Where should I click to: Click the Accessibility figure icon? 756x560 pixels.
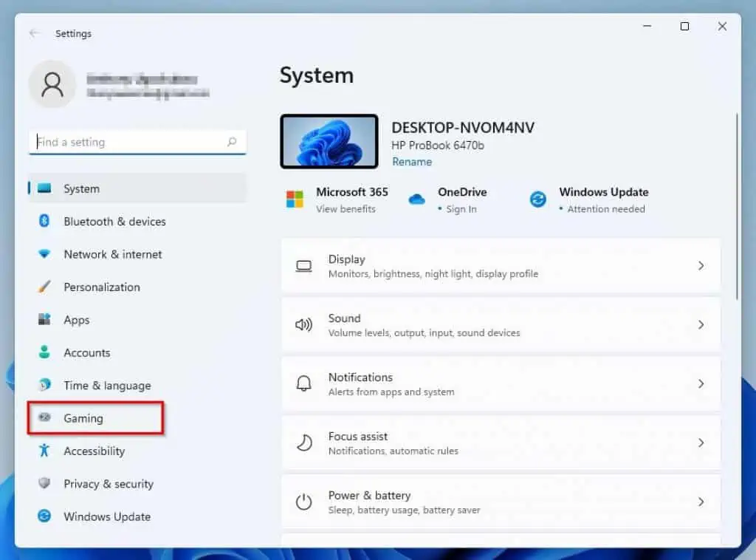[x=44, y=451]
